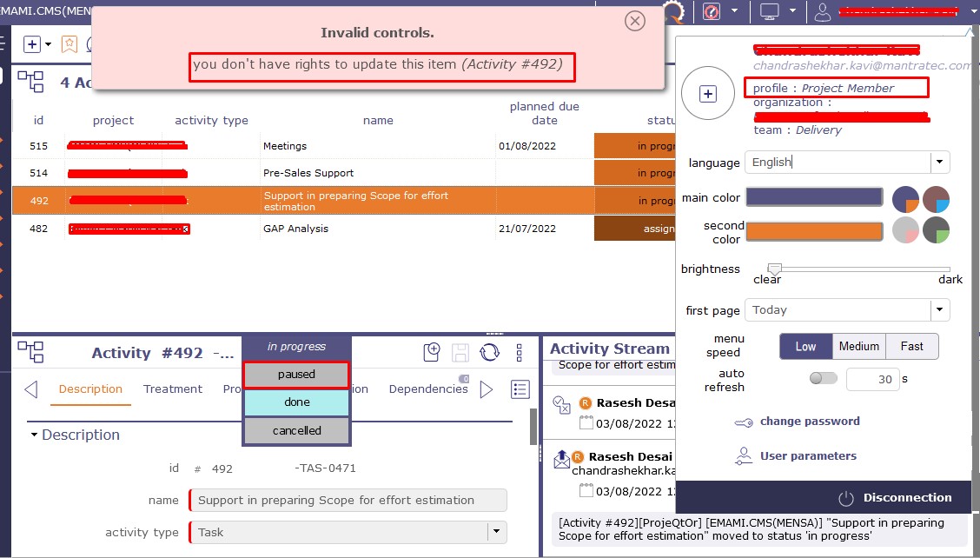Click the brightness slider handle
This screenshot has height=558, width=980.
(775, 269)
